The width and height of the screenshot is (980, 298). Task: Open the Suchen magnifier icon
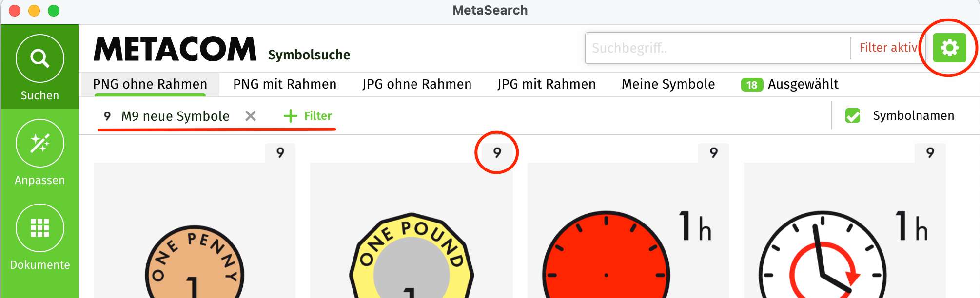coord(39,58)
